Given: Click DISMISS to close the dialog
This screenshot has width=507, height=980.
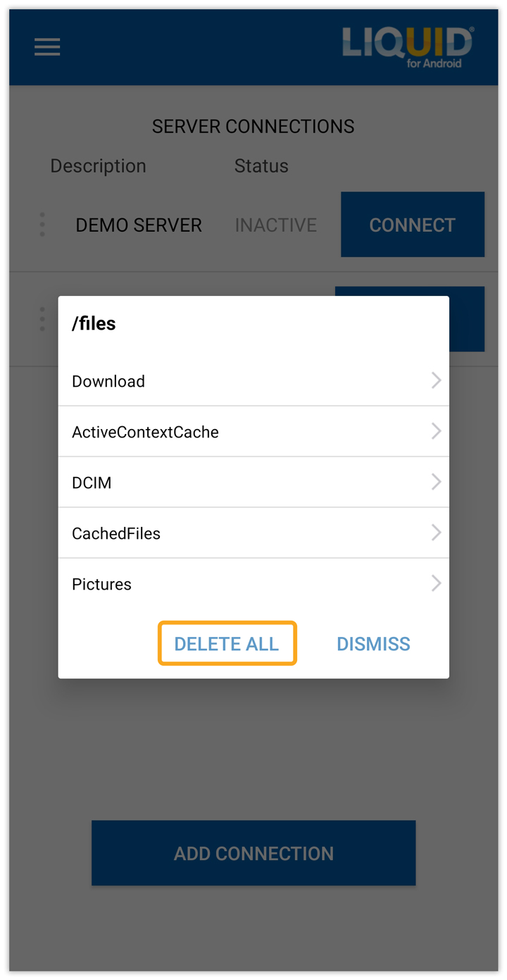Looking at the screenshot, I should [x=373, y=644].
